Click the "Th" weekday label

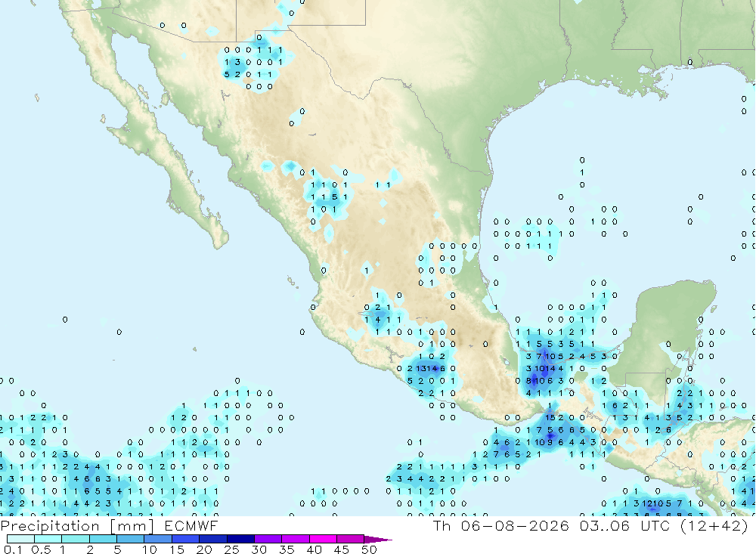[x=442, y=525]
